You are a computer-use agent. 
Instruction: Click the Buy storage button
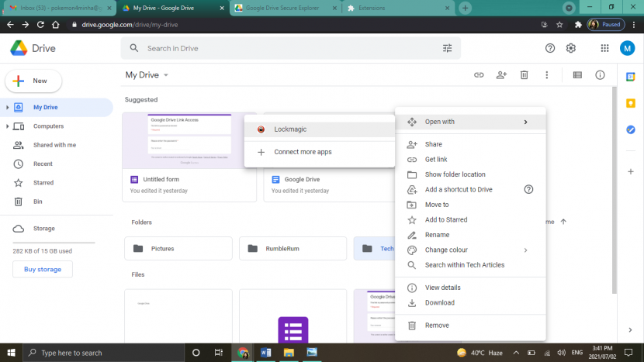[43, 269]
